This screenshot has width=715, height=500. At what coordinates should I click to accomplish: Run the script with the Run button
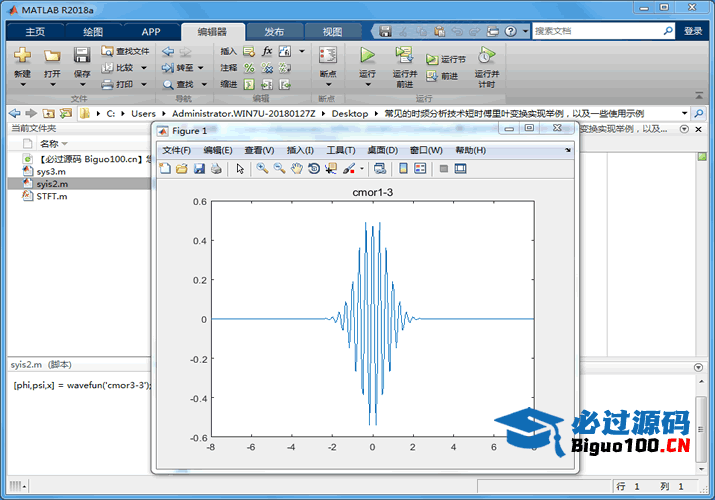pyautogui.click(x=367, y=55)
